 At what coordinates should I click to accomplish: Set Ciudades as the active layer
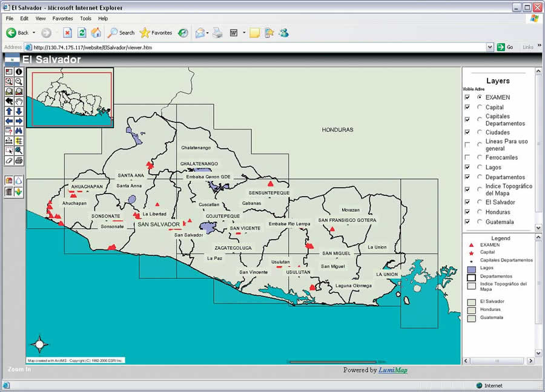480,132
